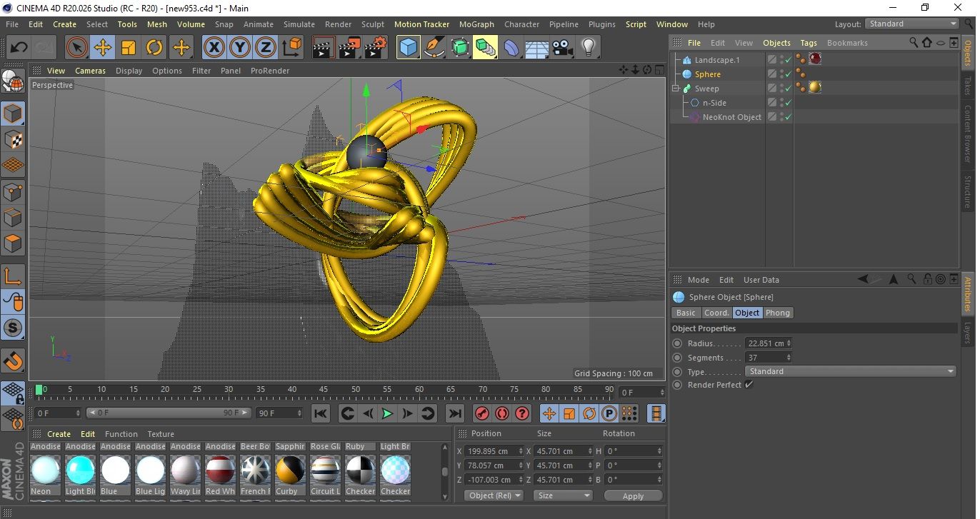
Task: Toggle Landscape.1 enabled checkmark
Action: click(788, 60)
